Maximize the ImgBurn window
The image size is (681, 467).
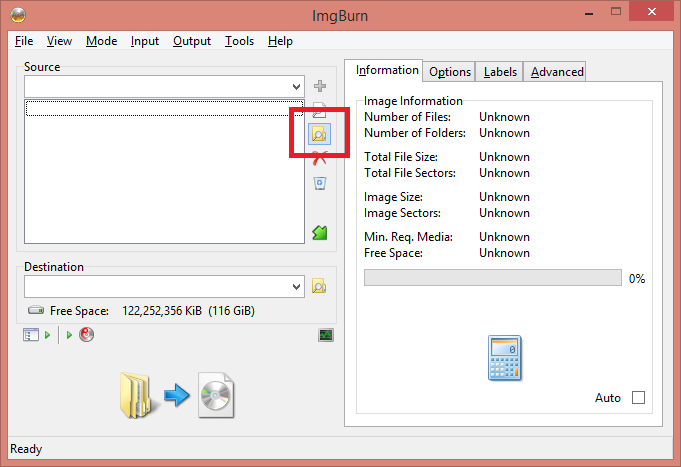[616, 12]
